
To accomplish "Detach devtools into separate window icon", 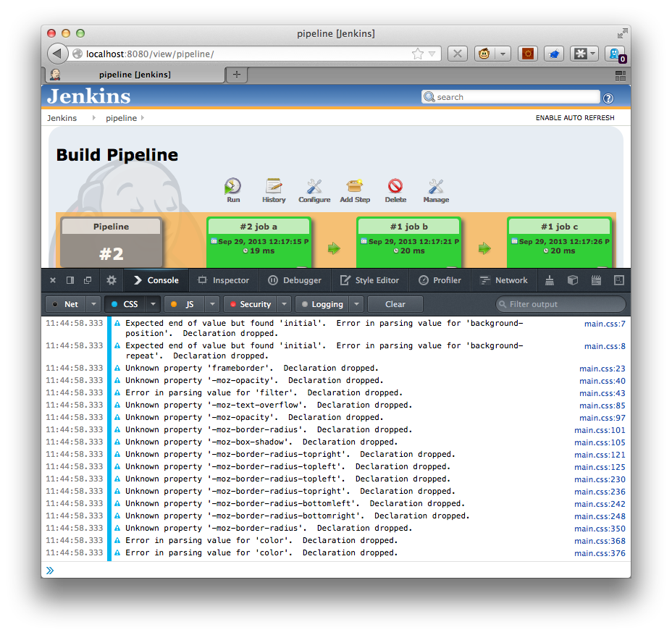I will [x=88, y=280].
